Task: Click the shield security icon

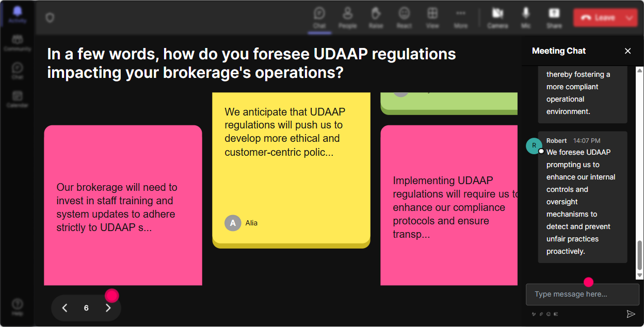Action: click(x=50, y=18)
